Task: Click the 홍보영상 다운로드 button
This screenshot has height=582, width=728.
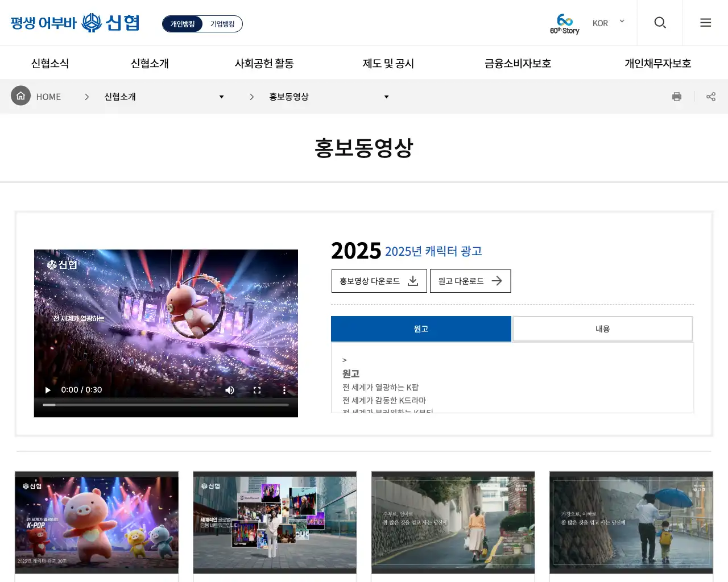Action: tap(379, 281)
